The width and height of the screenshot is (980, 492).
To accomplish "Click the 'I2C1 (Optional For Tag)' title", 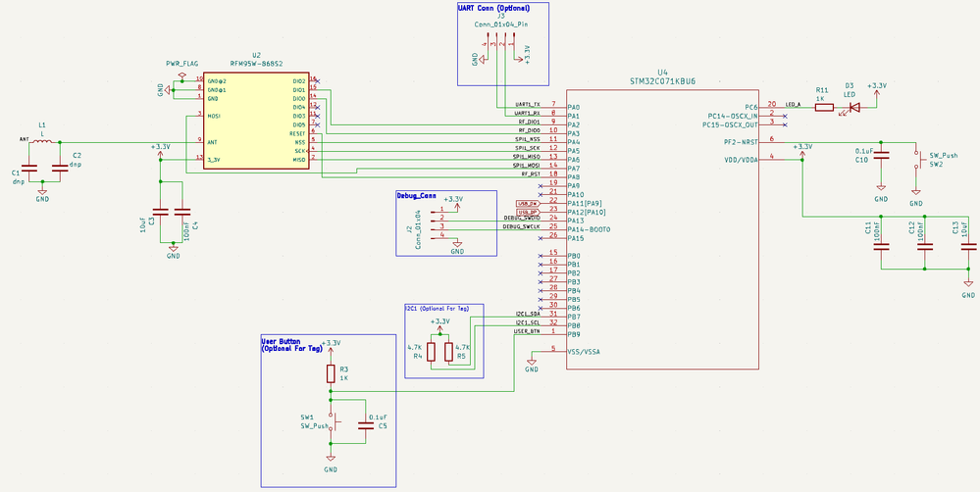I will point(437,309).
